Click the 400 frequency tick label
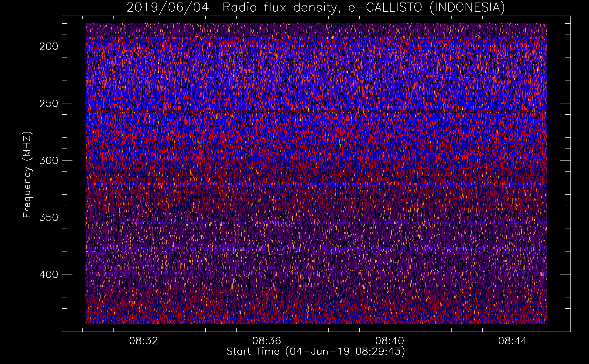 (49, 274)
